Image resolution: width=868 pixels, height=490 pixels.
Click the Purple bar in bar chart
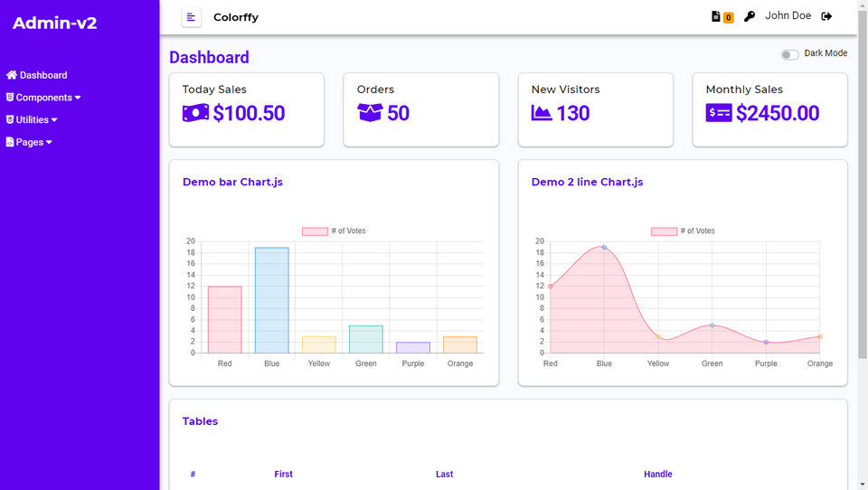(413, 347)
